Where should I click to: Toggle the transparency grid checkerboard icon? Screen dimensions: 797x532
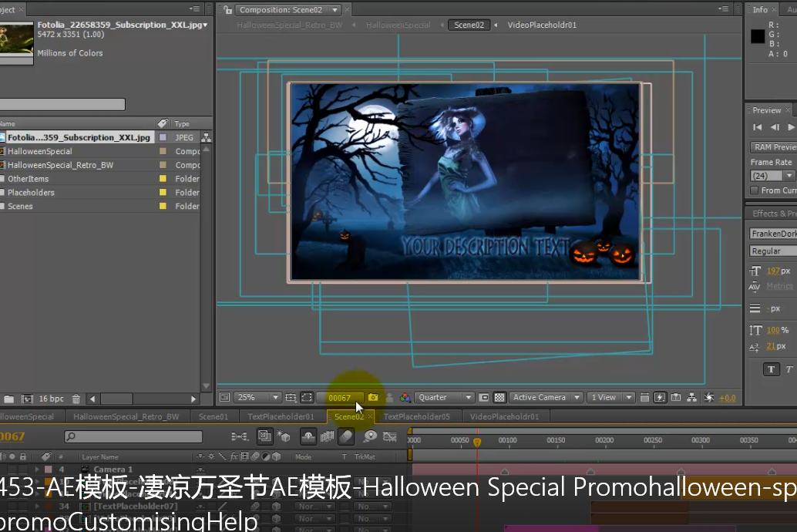coord(499,397)
